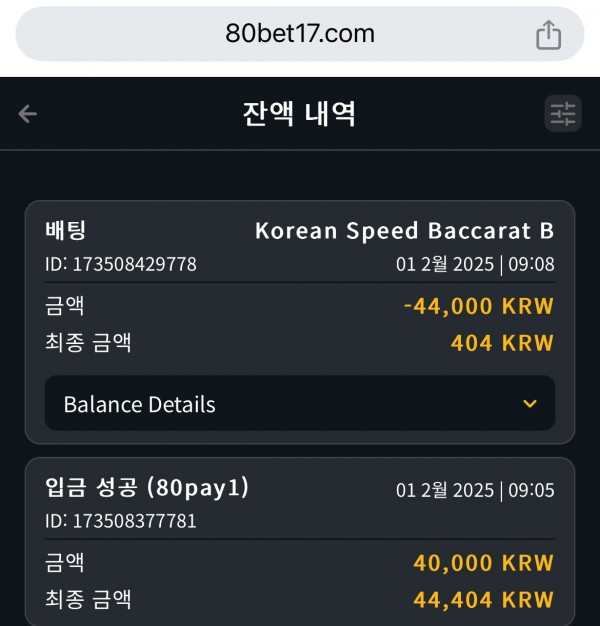Screen dimensions: 600x626
Task: Open the 입금 성공 (80pay1) entry
Action: (147, 487)
